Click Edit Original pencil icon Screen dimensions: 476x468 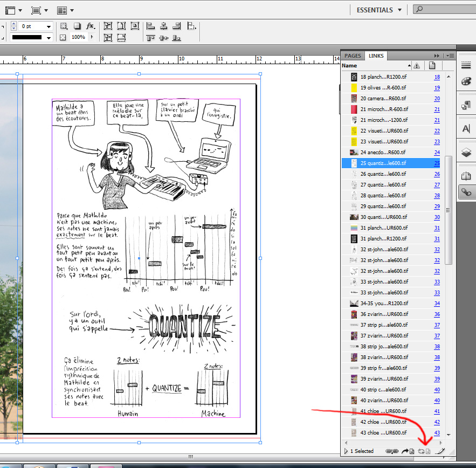(440, 451)
